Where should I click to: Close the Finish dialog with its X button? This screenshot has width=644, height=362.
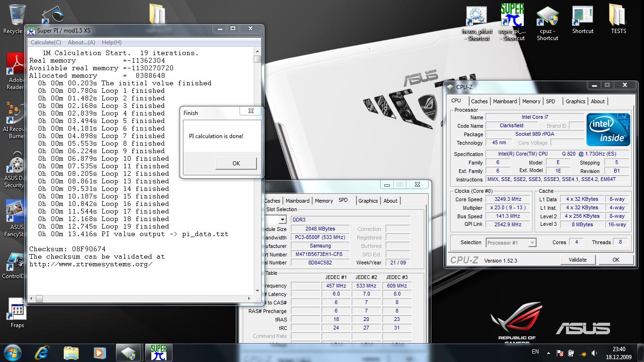click(251, 111)
